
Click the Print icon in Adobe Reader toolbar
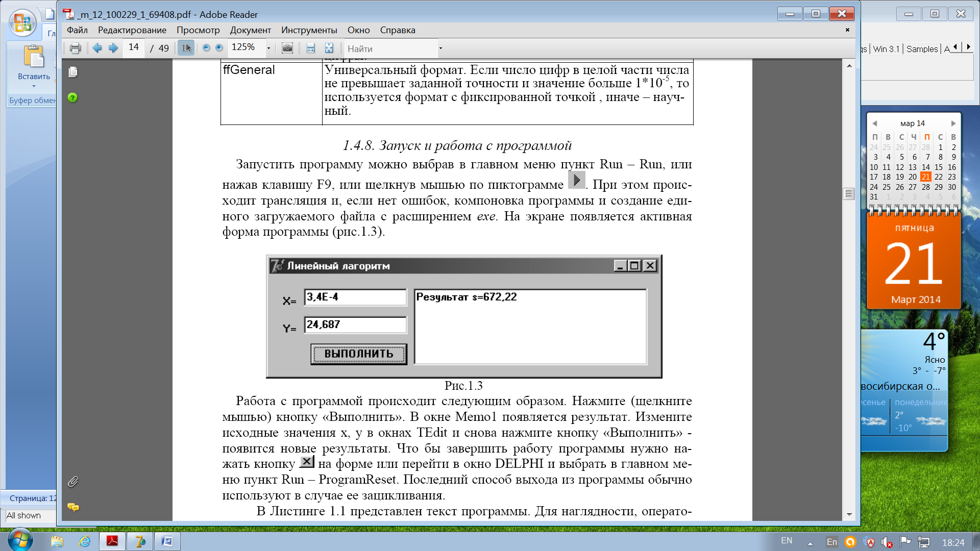75,48
